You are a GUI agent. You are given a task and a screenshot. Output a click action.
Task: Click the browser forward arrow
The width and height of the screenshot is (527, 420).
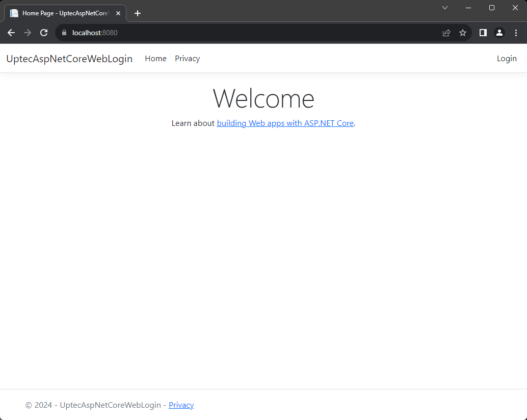click(x=28, y=33)
